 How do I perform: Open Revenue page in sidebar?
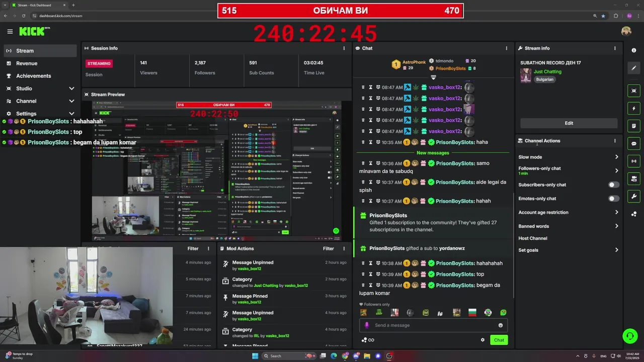(x=40, y=63)
